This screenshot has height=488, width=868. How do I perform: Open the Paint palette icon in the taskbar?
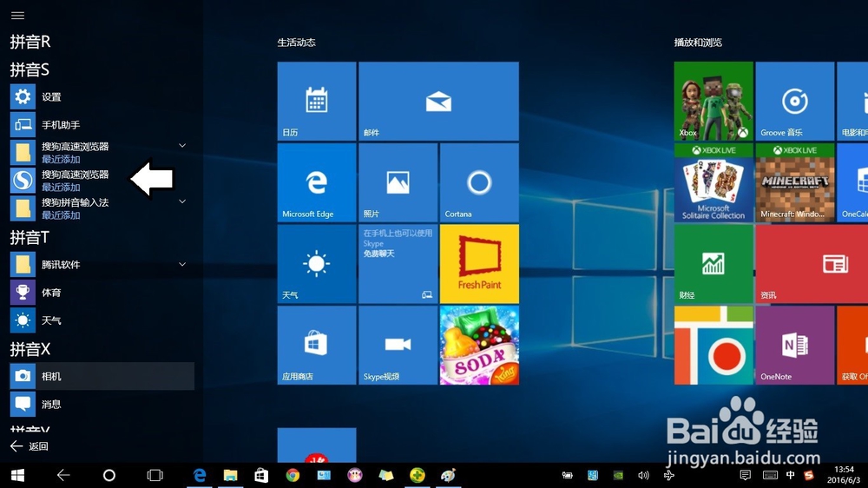449,475
